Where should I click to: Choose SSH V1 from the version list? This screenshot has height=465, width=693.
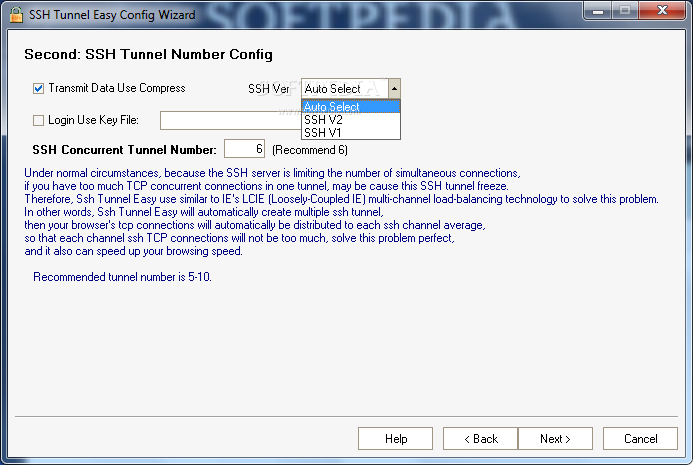(351, 133)
